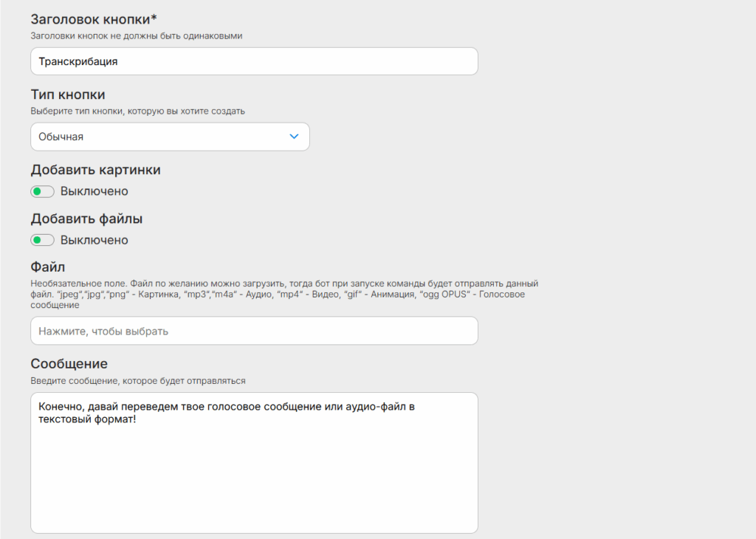Click the 'Файл' section heading
Viewport: 756px width, 539px height.
click(x=49, y=266)
